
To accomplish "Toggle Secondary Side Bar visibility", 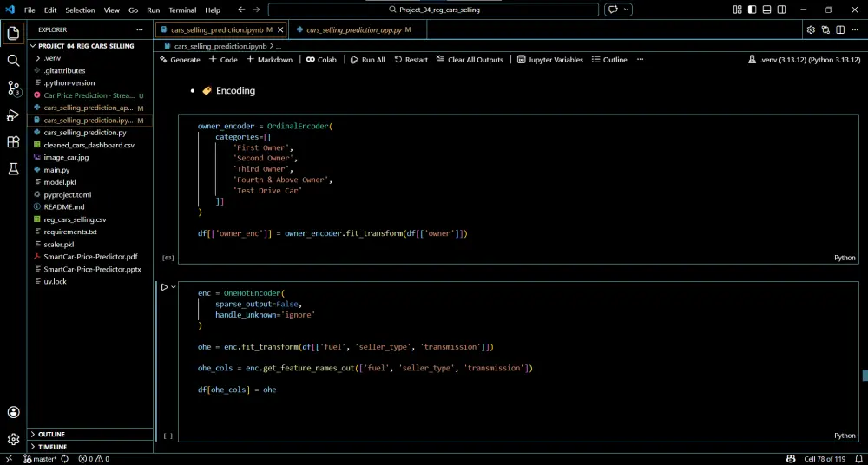I will tap(782, 10).
